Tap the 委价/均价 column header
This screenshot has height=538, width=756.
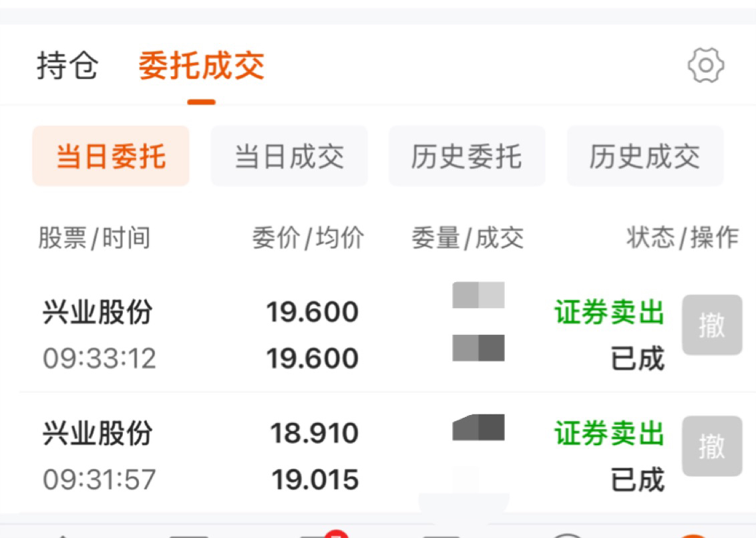[308, 238]
